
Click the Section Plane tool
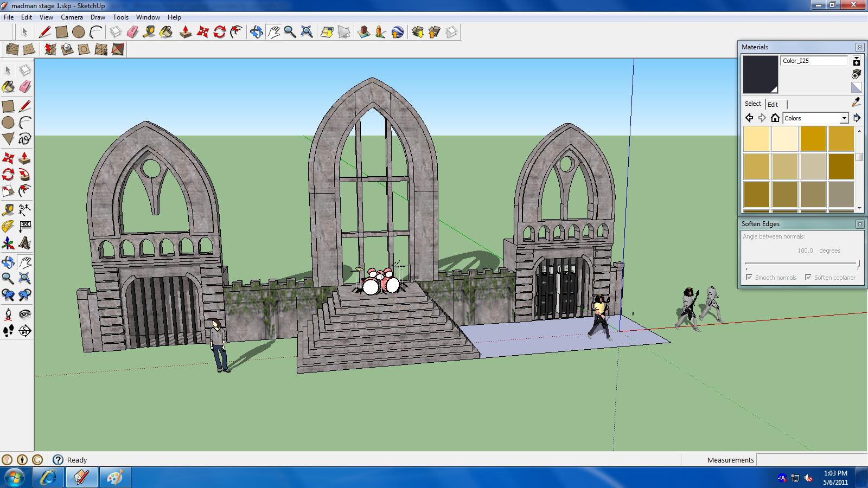(25, 331)
